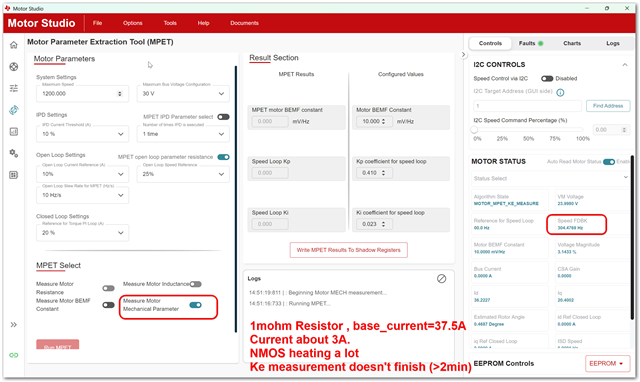The image size is (640, 382).
Task: Switch to the Faults tab
Action: pos(531,43)
